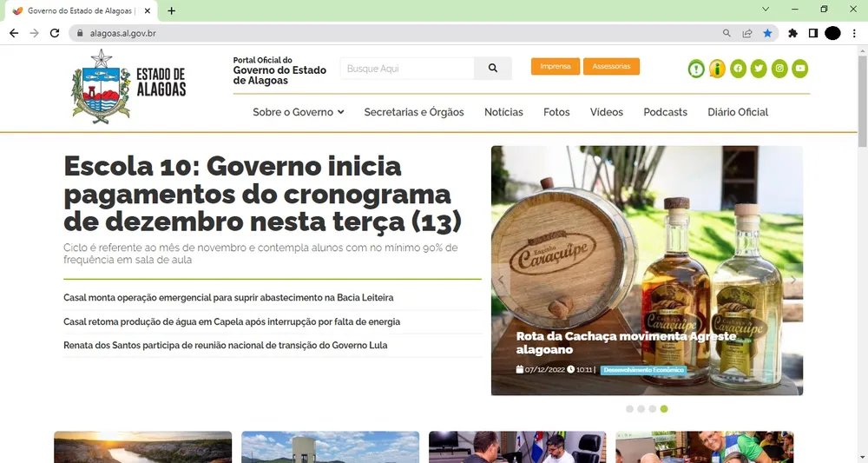Select the fourth green carousel dot
Image resolution: width=868 pixels, height=463 pixels.
664,409
